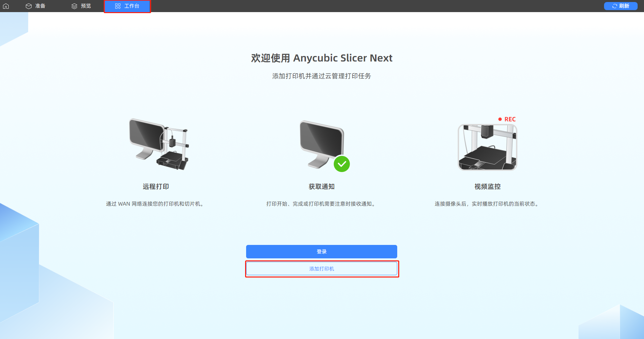The width and height of the screenshot is (644, 339).
Task: Switch to the 预览 (Preview) tab
Action: 81,6
